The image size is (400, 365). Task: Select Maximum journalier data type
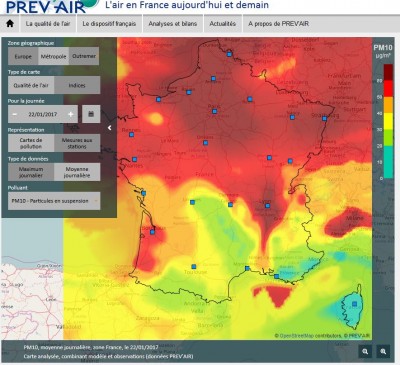[31, 172]
